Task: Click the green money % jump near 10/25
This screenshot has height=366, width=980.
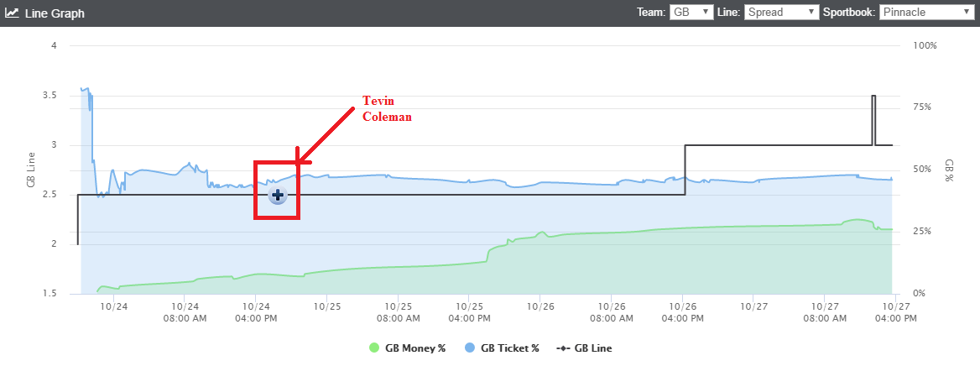Action: tap(488, 254)
